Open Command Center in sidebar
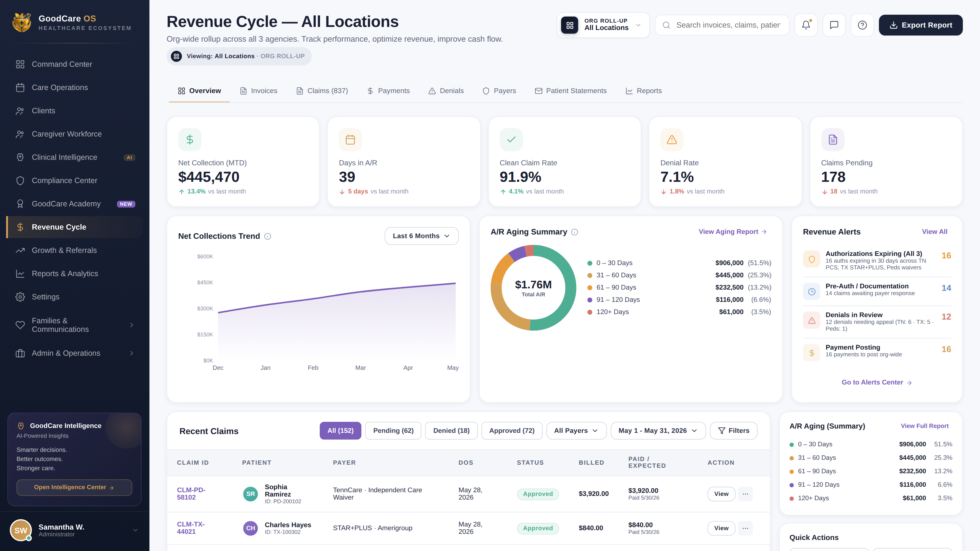The image size is (980, 551). point(74,64)
